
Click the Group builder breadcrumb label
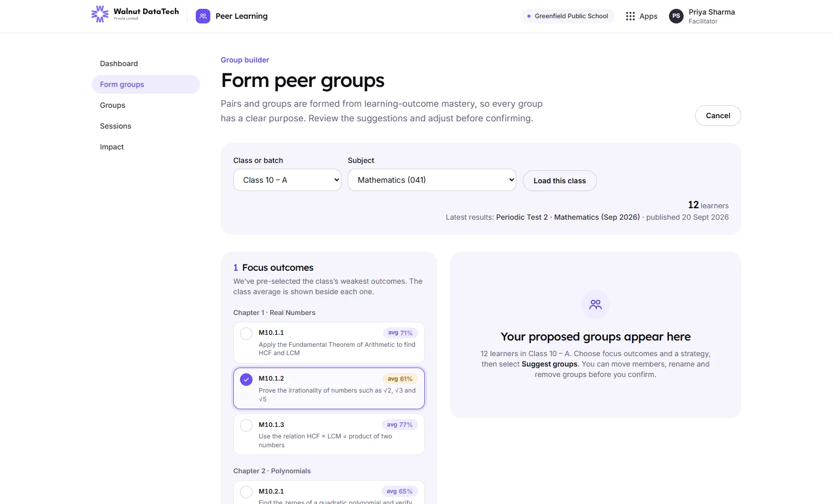[x=245, y=60]
